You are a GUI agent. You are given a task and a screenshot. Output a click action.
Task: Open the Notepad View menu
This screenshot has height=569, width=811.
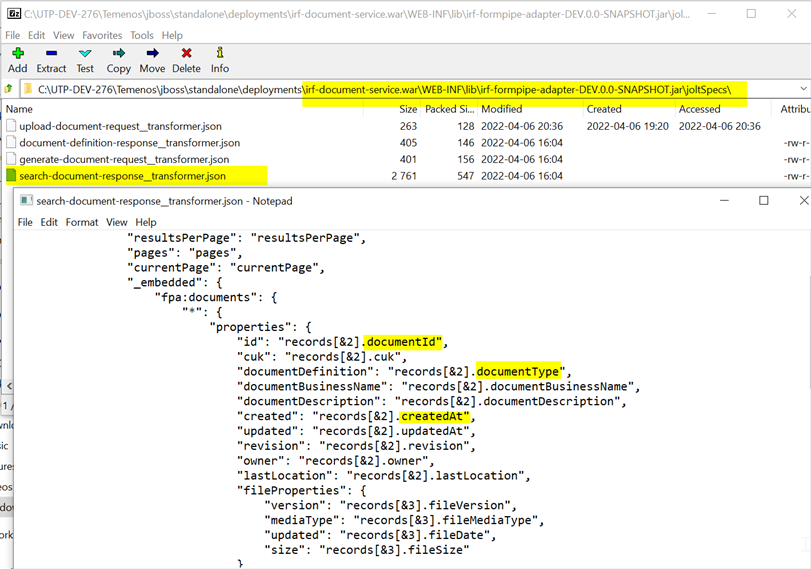[x=117, y=222]
